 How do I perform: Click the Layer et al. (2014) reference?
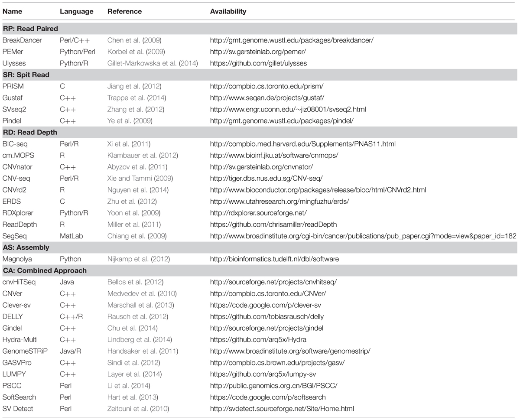point(134,374)
